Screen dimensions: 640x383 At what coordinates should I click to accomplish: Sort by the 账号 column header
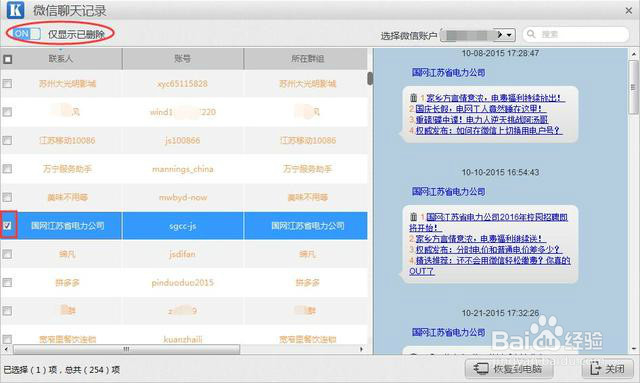click(182, 59)
